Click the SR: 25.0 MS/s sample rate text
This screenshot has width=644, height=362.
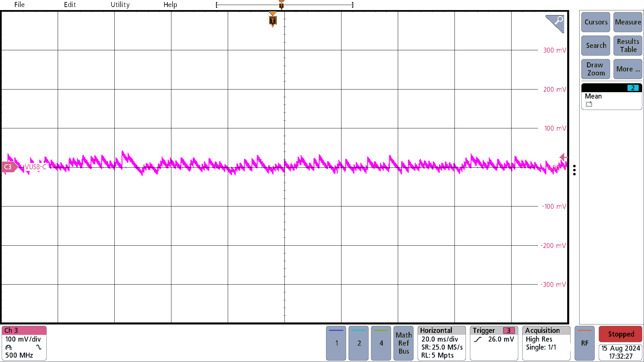(442, 347)
